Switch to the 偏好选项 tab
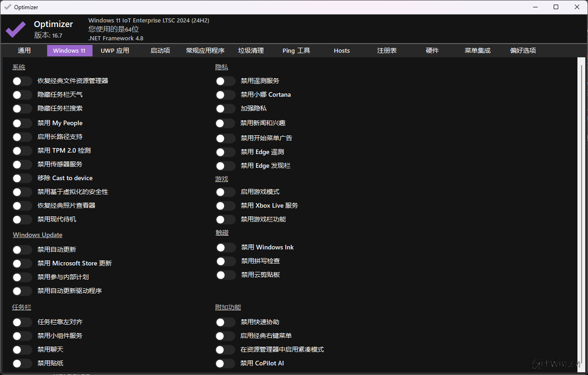This screenshot has height=375, width=588. (523, 50)
